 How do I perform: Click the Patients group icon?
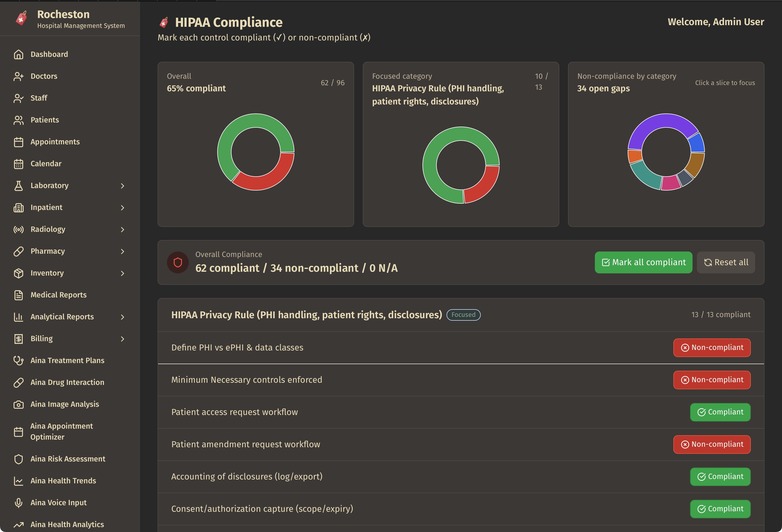(x=19, y=120)
